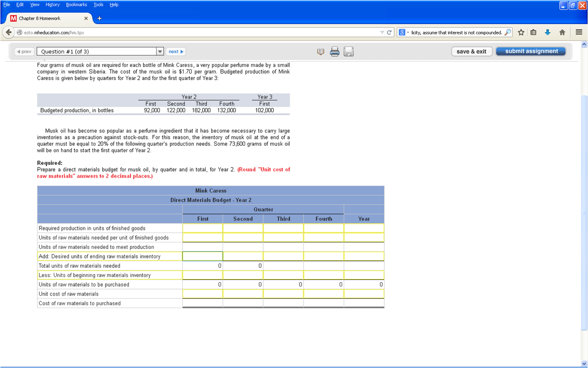Click the scrollbar up arrow
The width and height of the screenshot is (588, 368).
pos(584,44)
